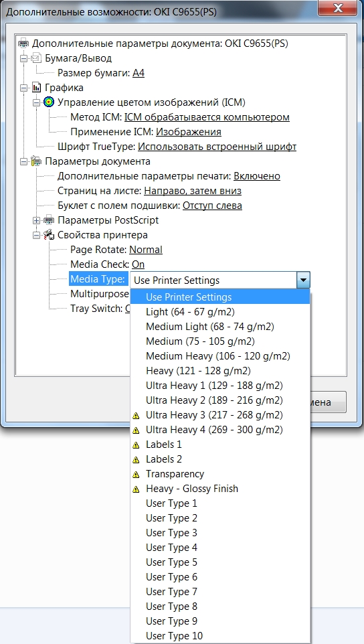Collapse the Бумага/Вывод tree node
This screenshot has height=644, width=364.
[24, 58]
